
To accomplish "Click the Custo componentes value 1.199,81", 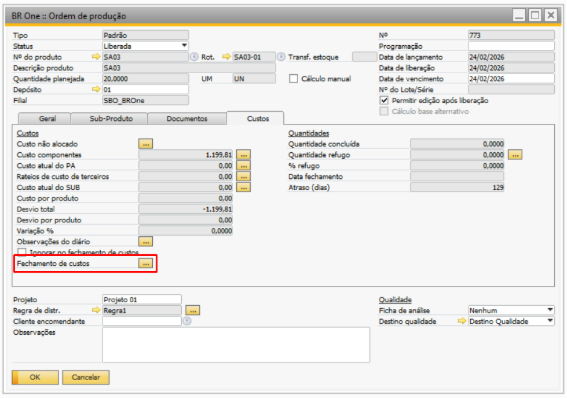I will point(186,155).
